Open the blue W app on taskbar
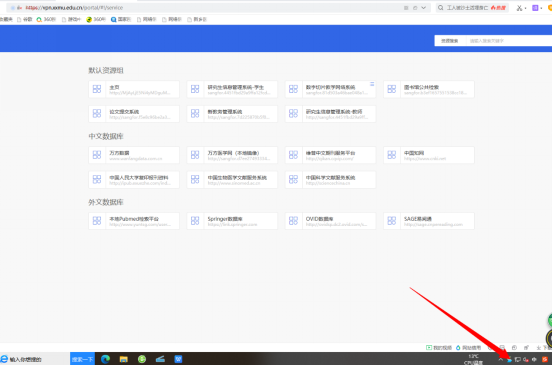552x365 pixels. pyautogui.click(x=178, y=359)
